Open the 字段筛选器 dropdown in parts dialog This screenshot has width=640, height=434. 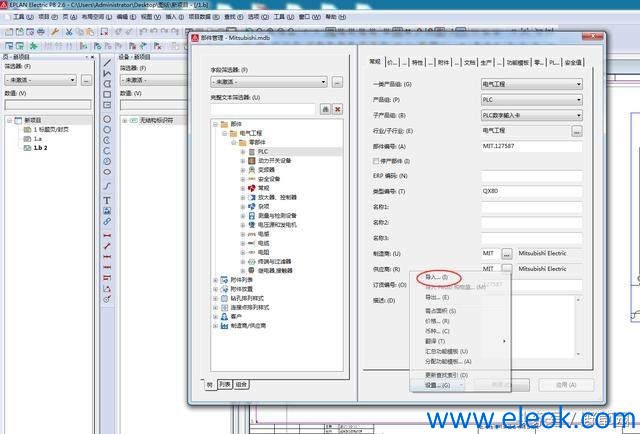click(x=323, y=82)
